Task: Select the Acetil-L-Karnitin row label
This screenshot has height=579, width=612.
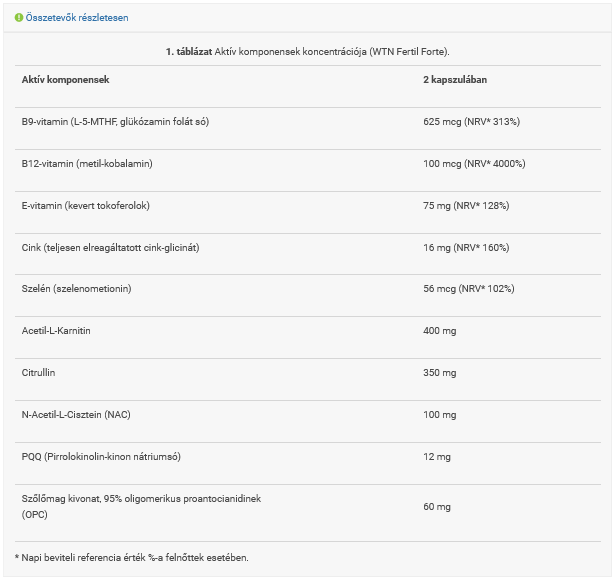Action: click(56, 330)
